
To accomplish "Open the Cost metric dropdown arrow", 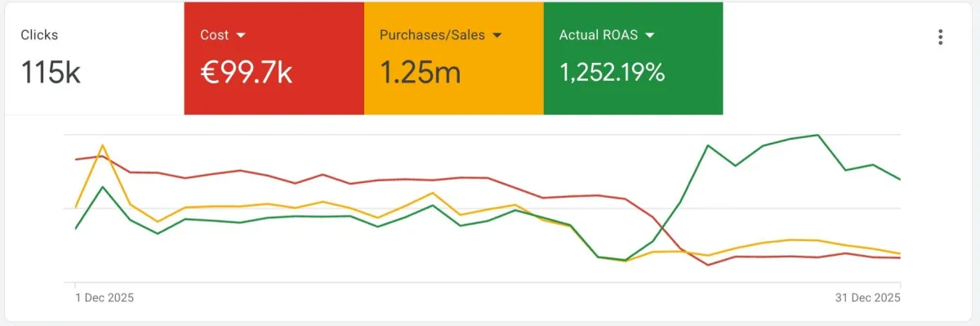I will pos(241,36).
